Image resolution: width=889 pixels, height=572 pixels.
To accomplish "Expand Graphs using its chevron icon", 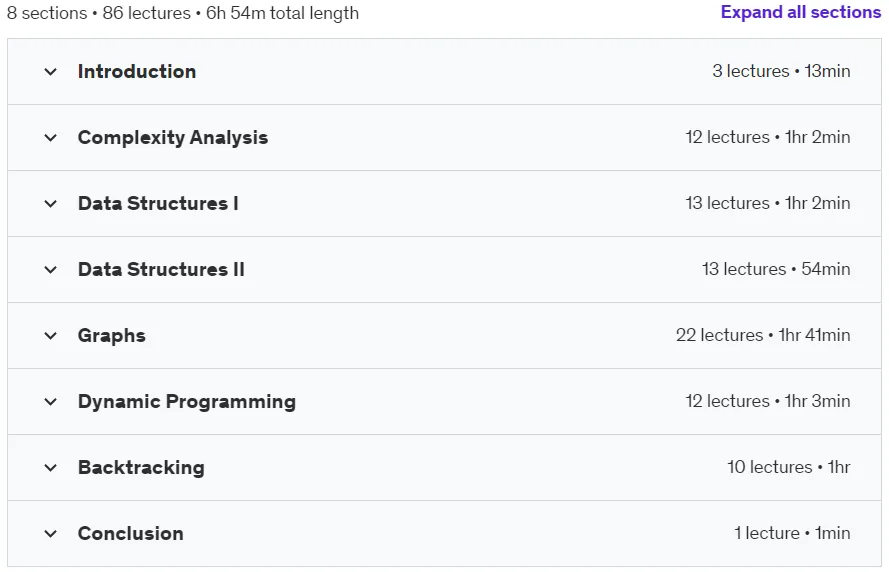I will (x=50, y=336).
